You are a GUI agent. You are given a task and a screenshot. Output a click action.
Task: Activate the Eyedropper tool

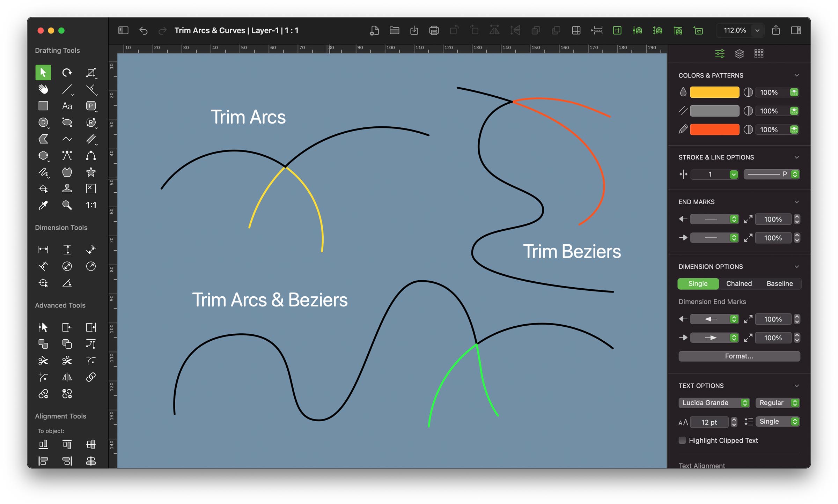point(43,205)
